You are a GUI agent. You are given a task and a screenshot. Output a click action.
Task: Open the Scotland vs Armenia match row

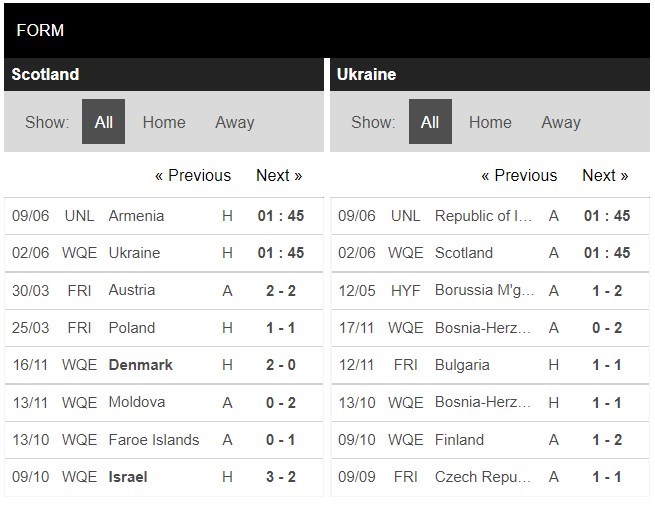(136, 215)
